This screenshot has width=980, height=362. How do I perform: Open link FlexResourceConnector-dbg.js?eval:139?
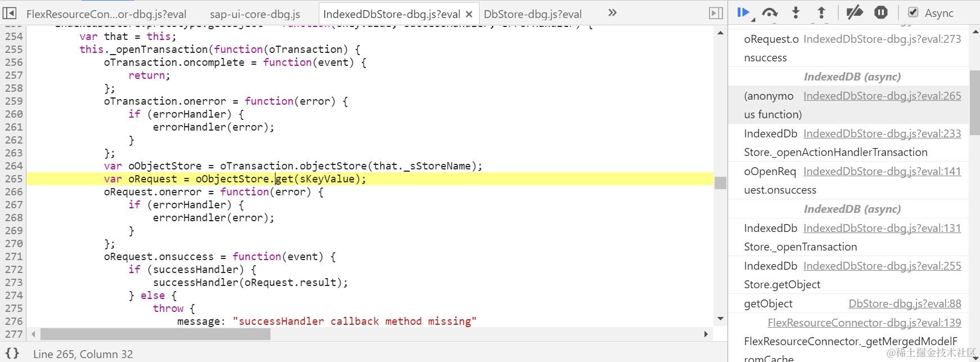tap(864, 323)
